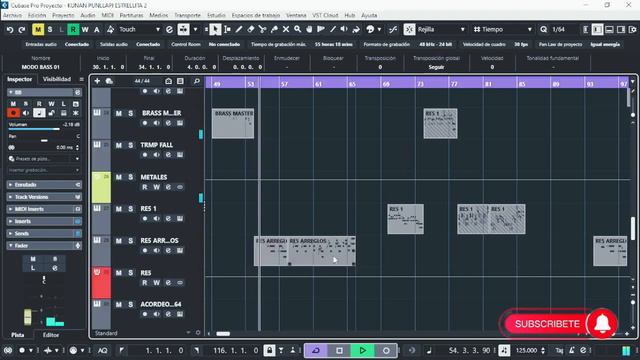The image size is (640, 360).
Task: Adjust the Pan slider in inspector
Action: point(44,140)
